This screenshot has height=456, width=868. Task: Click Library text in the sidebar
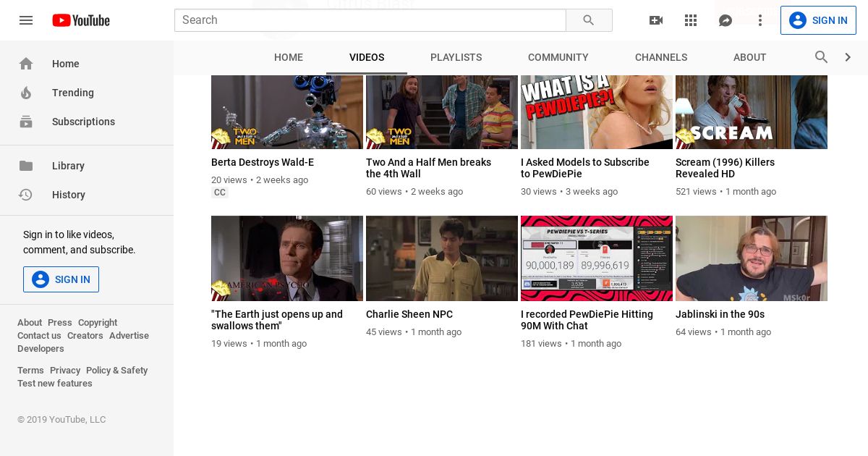tap(68, 166)
